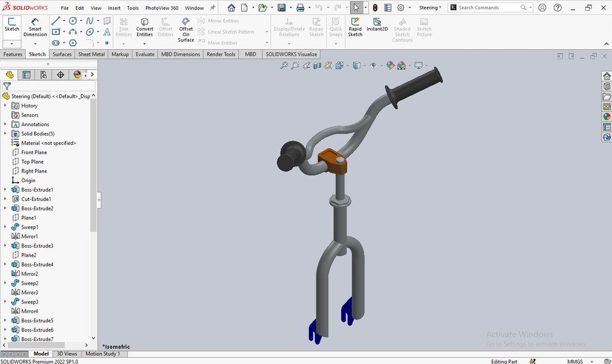Pin the menu bar with pushpin
The image size is (612, 364).
pos(213,7)
